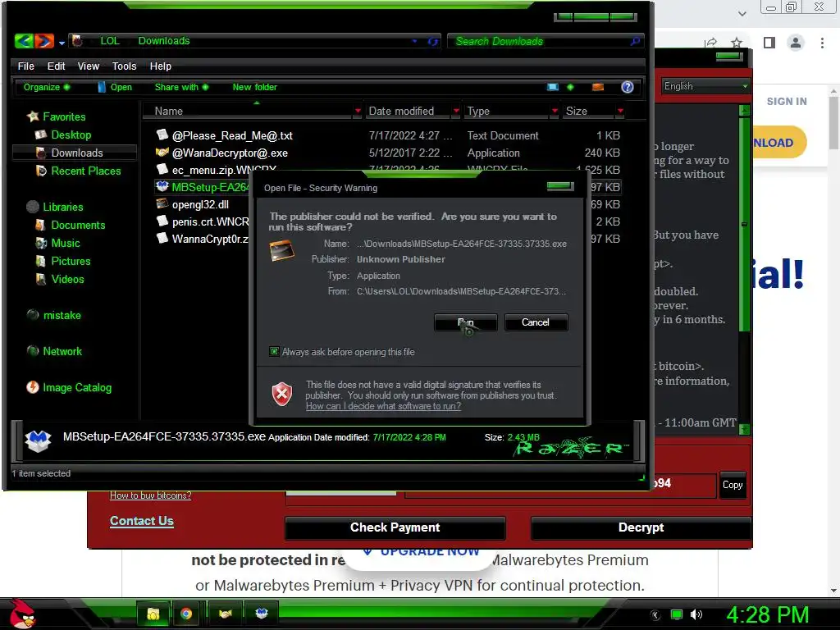Click the change view icon in toolbar
Image resolution: width=840 pixels, height=630 pixels.
tap(552, 87)
